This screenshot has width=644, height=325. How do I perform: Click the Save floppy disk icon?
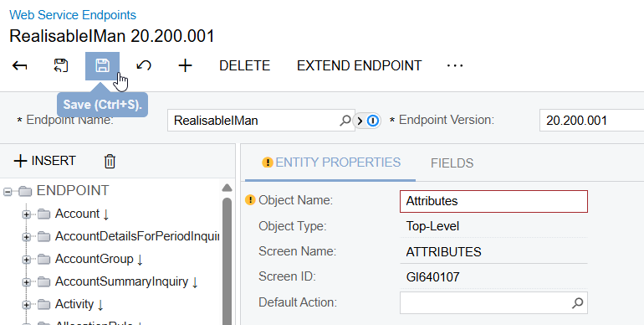[102, 65]
